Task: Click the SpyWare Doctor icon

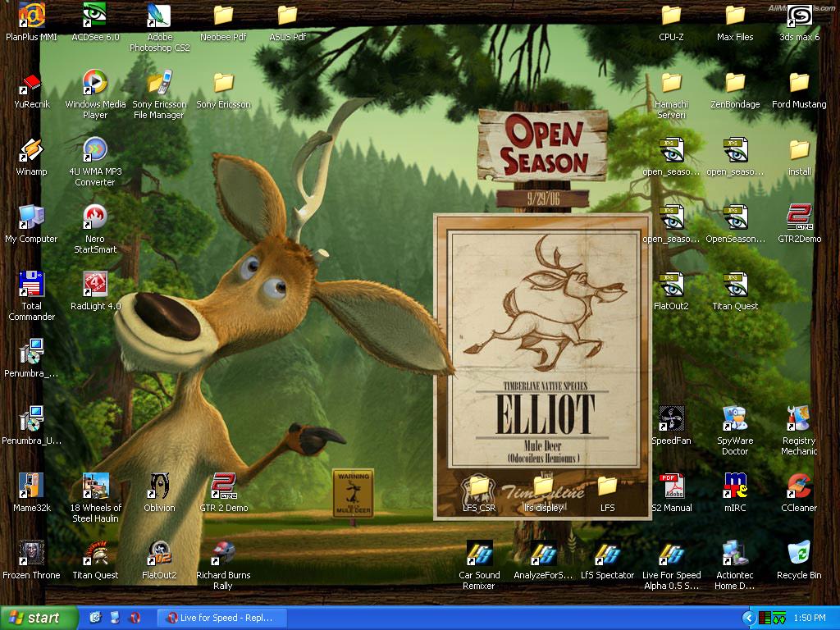Action: [735, 419]
